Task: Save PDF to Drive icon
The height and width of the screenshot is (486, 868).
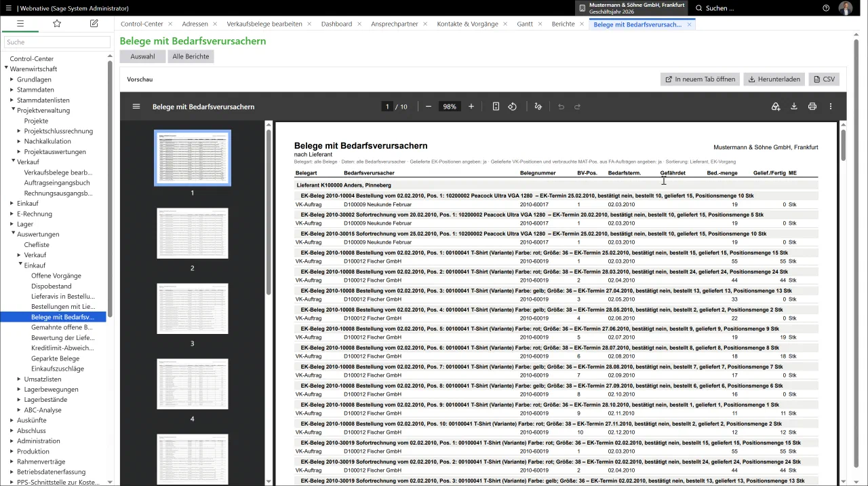Action: click(776, 107)
